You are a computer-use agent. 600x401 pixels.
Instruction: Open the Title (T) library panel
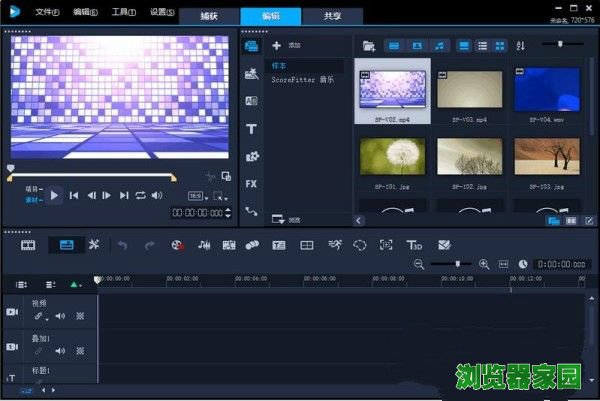coord(251,129)
